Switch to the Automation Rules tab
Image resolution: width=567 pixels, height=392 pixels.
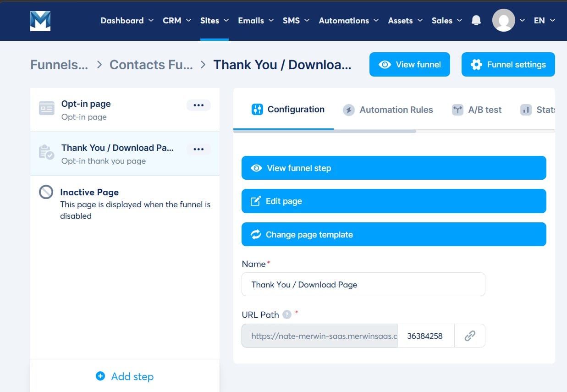(388, 110)
